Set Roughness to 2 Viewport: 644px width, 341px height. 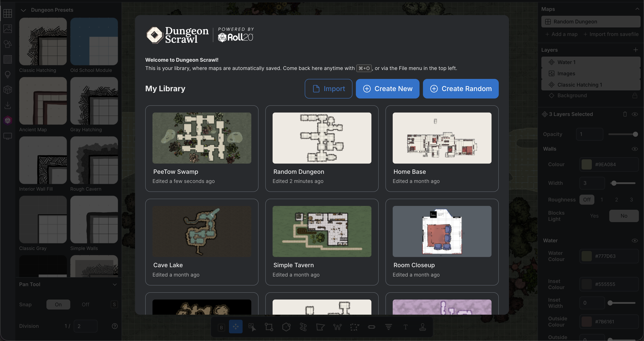(617, 200)
